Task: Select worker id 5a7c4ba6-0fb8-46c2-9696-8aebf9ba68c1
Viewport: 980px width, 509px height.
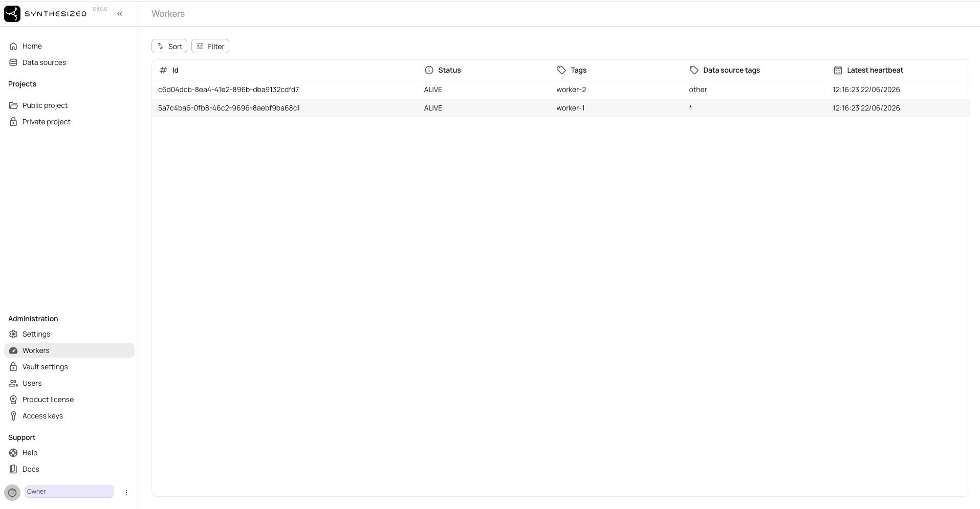Action: [x=229, y=108]
